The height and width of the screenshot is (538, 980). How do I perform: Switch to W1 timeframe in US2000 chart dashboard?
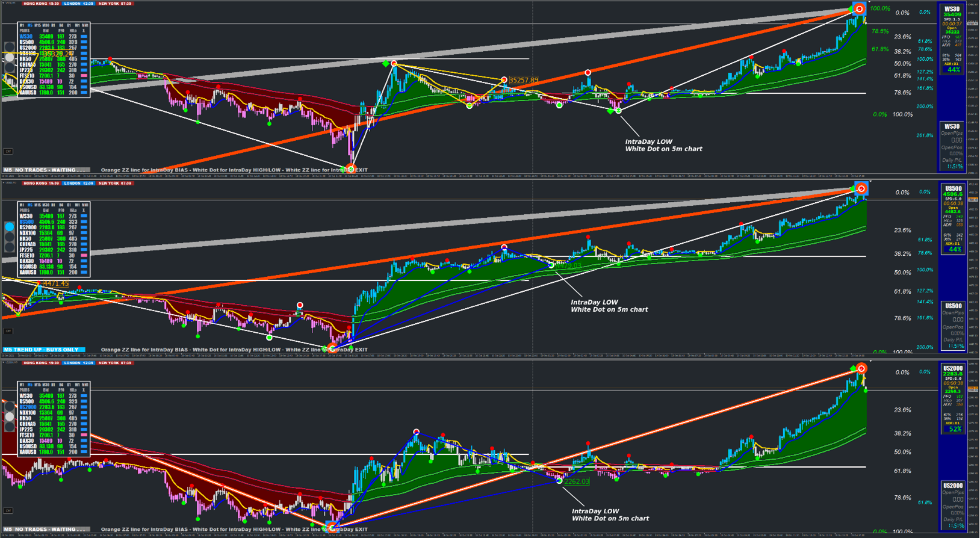pos(77,385)
